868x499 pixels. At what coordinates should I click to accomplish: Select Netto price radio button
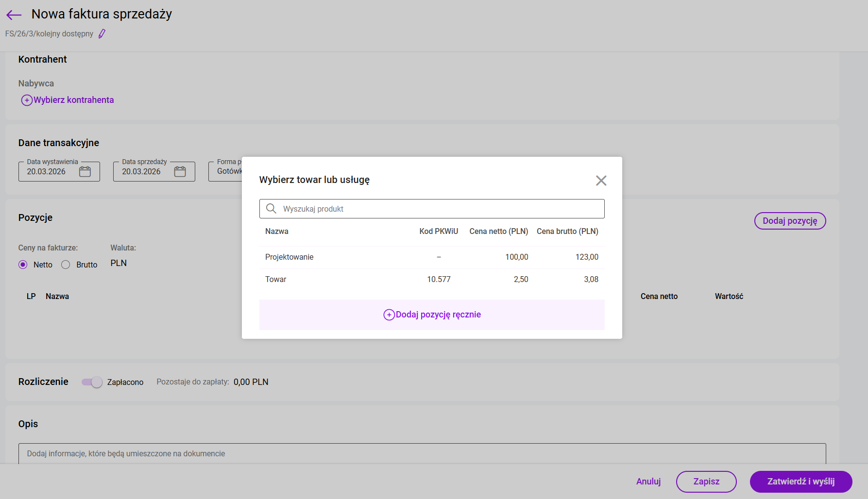pyautogui.click(x=23, y=265)
